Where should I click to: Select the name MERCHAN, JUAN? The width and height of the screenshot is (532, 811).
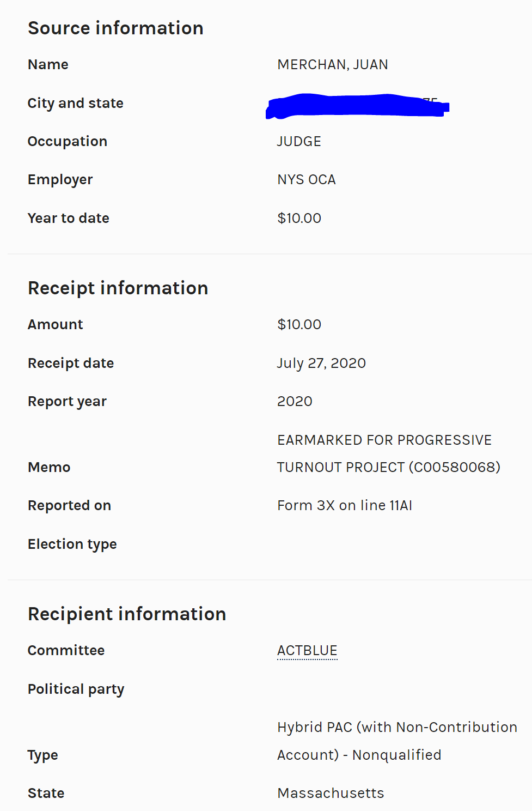tap(332, 65)
